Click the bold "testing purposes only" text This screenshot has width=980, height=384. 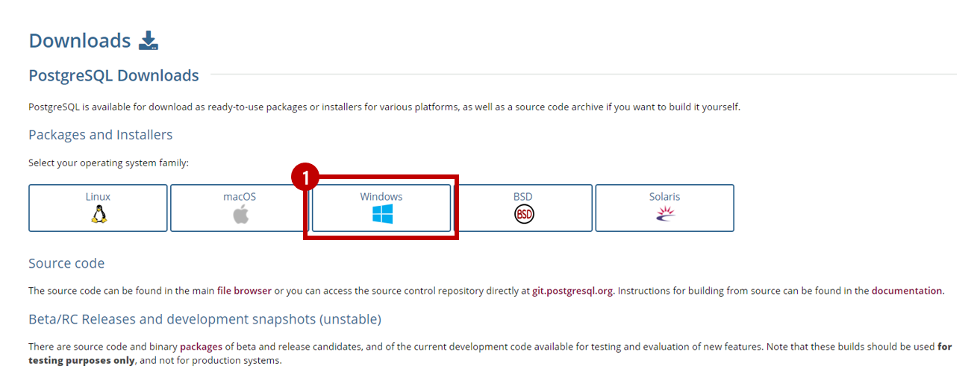point(82,361)
